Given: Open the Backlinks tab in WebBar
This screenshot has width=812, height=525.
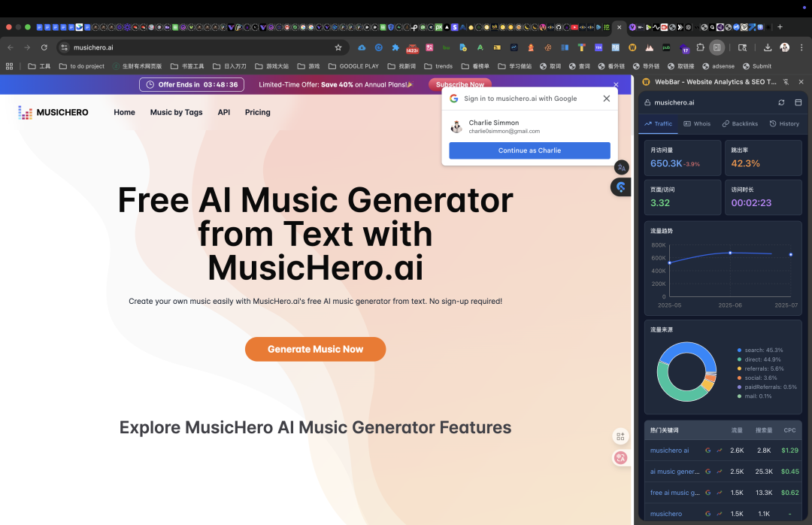Looking at the screenshot, I should 740,124.
